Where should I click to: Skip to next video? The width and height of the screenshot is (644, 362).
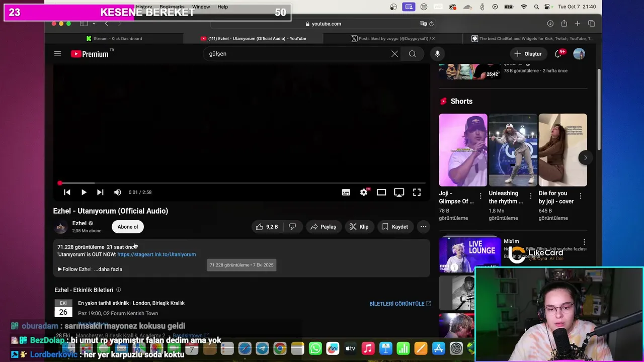tap(100, 192)
